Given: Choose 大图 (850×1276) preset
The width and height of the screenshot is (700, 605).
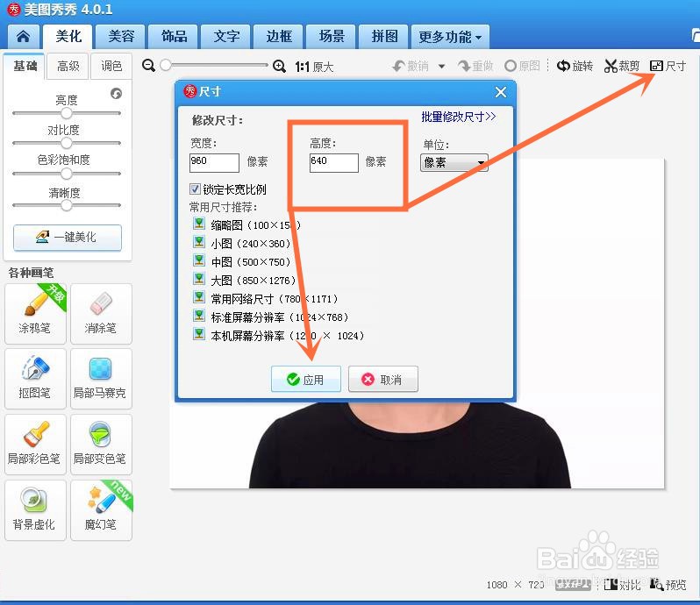Looking at the screenshot, I should coord(244,281).
